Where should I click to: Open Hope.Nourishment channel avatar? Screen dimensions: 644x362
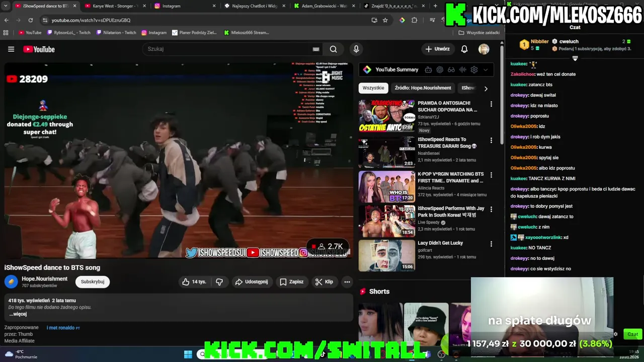(11, 282)
